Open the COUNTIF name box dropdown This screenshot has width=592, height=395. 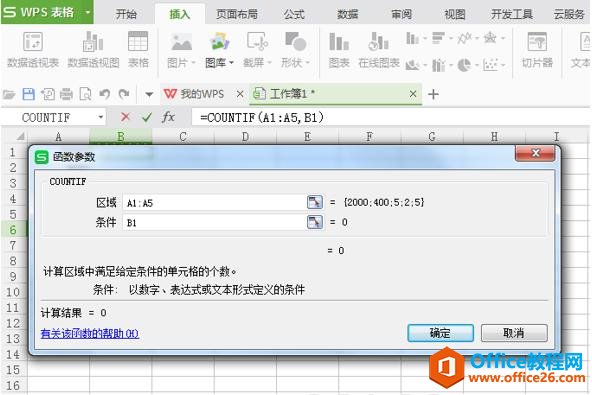[101, 117]
